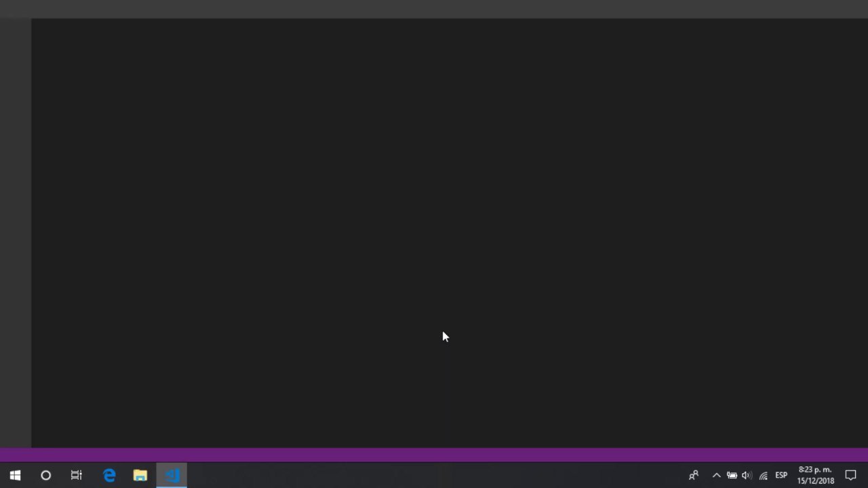Select the Visual Studio Code taskbar icon
The height and width of the screenshot is (488, 868).
click(172, 476)
